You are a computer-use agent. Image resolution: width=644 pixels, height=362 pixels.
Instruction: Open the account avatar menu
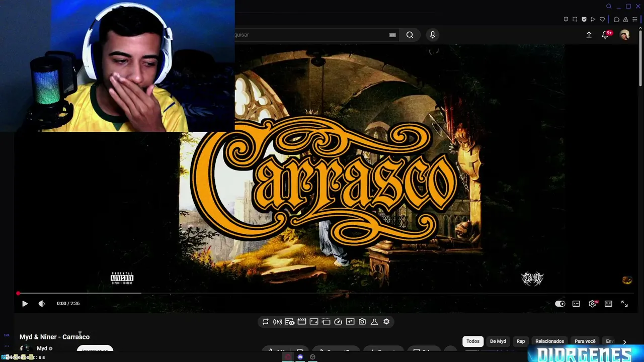pos(624,35)
